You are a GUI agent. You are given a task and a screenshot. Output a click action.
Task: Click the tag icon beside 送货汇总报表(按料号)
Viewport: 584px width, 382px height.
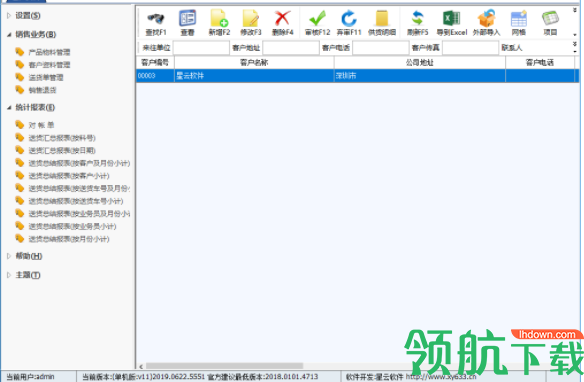(20, 137)
